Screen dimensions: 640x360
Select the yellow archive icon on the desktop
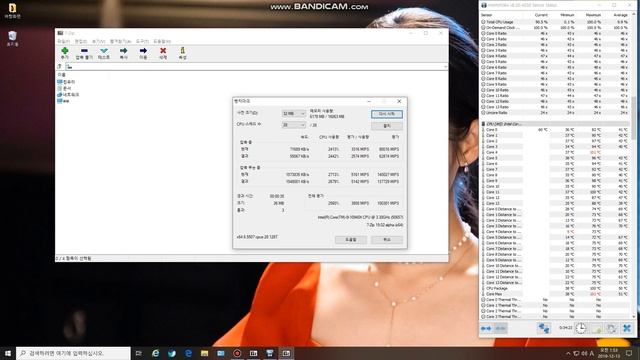[x=12, y=11]
